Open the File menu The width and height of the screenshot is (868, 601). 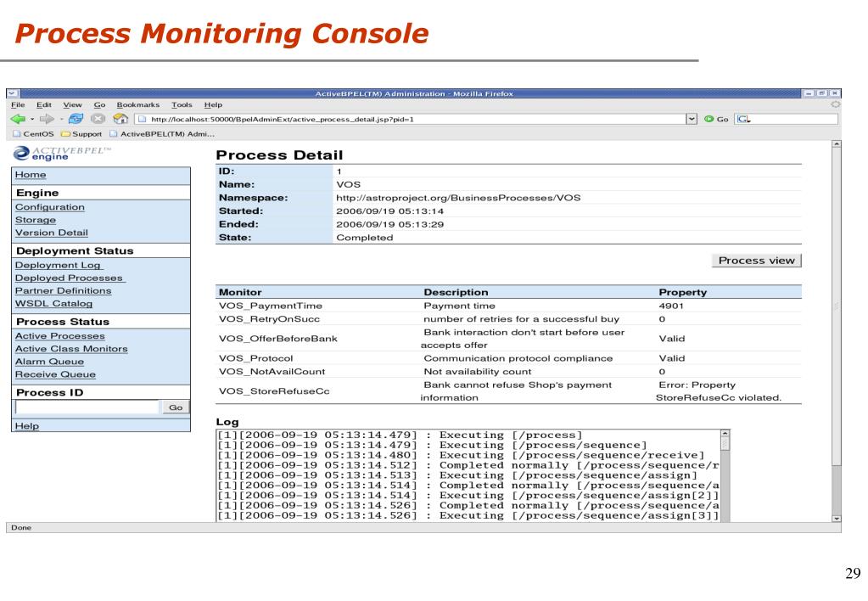(x=18, y=104)
